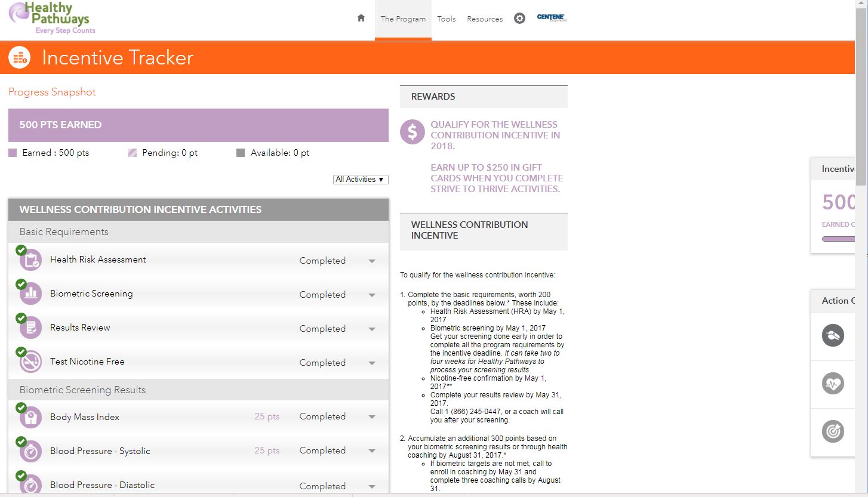The height and width of the screenshot is (497, 868).
Task: Expand the Health Risk Assessment row details
Action: [x=371, y=261]
